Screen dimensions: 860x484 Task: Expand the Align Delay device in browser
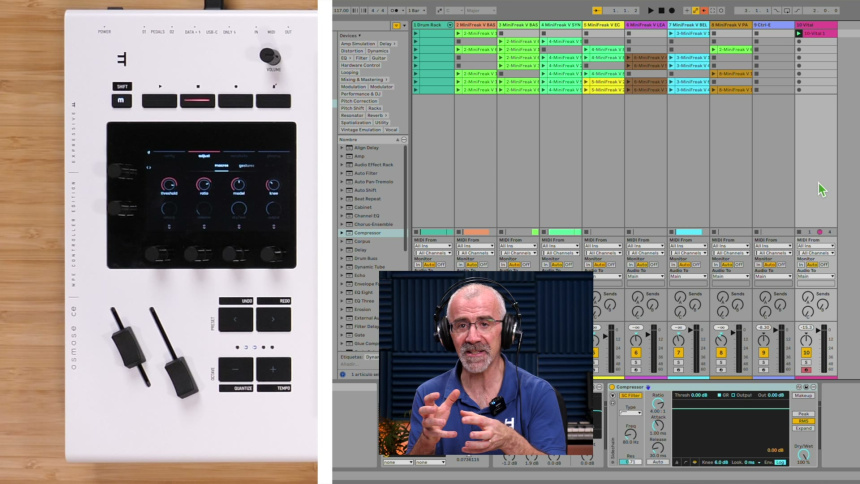342,148
